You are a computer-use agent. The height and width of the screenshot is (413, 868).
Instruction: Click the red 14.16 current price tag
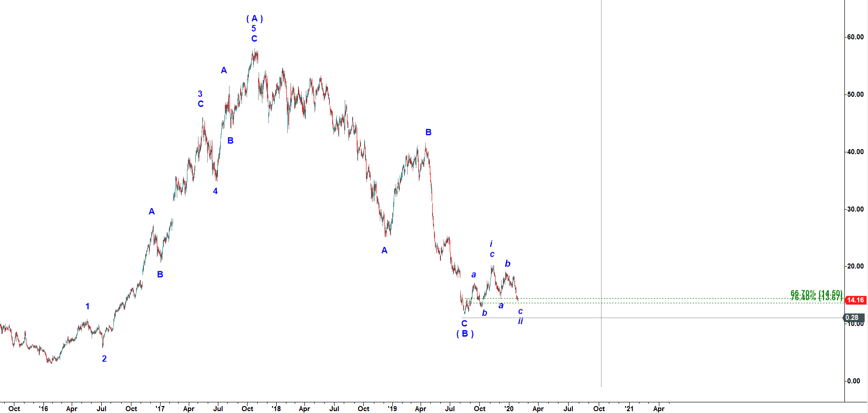pos(856,300)
